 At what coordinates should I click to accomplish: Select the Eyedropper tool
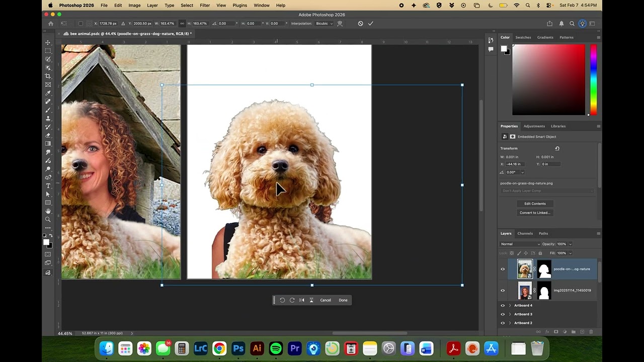48,93
